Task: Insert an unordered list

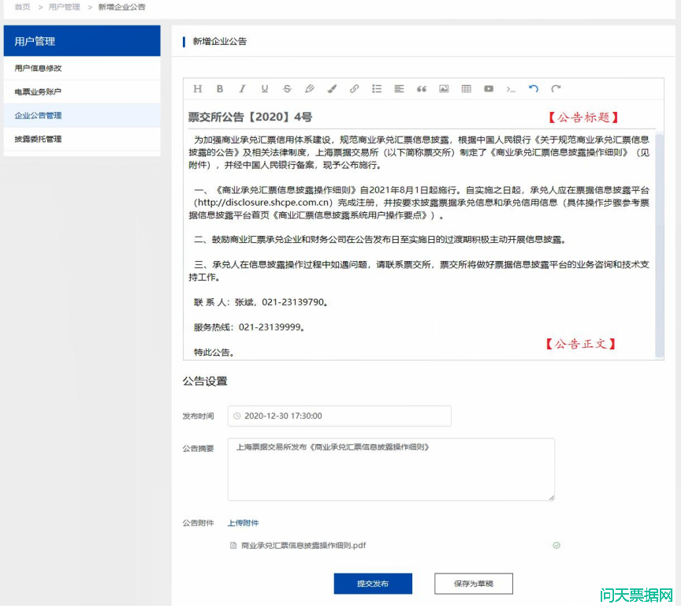Action: [377, 89]
